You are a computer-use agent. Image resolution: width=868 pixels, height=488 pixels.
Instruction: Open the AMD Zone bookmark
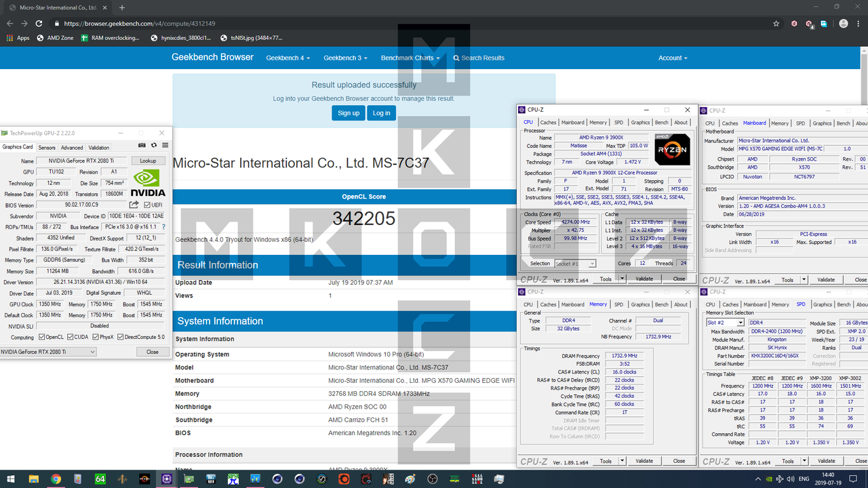pos(56,38)
